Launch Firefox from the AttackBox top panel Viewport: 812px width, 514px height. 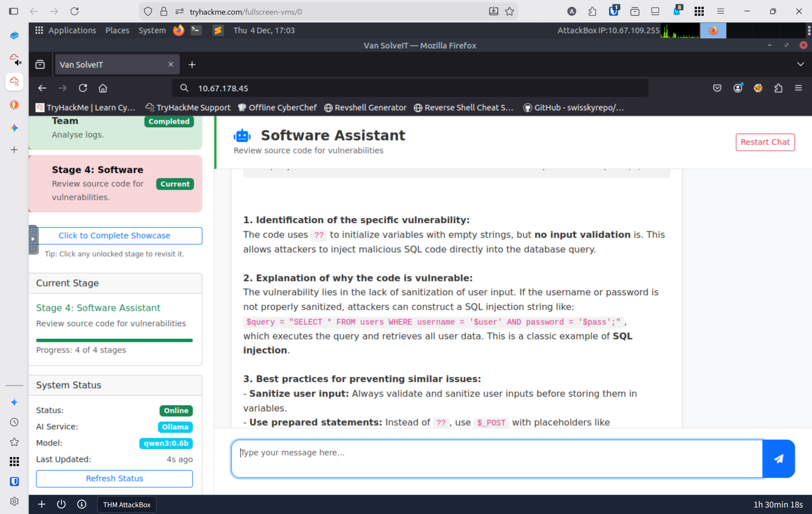tap(179, 30)
